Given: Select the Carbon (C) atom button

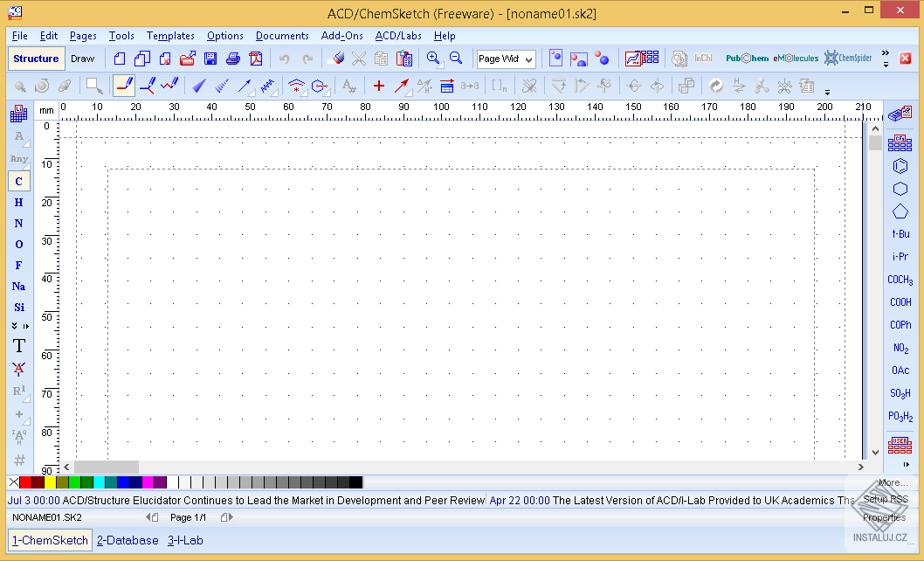Looking at the screenshot, I should 19,181.
